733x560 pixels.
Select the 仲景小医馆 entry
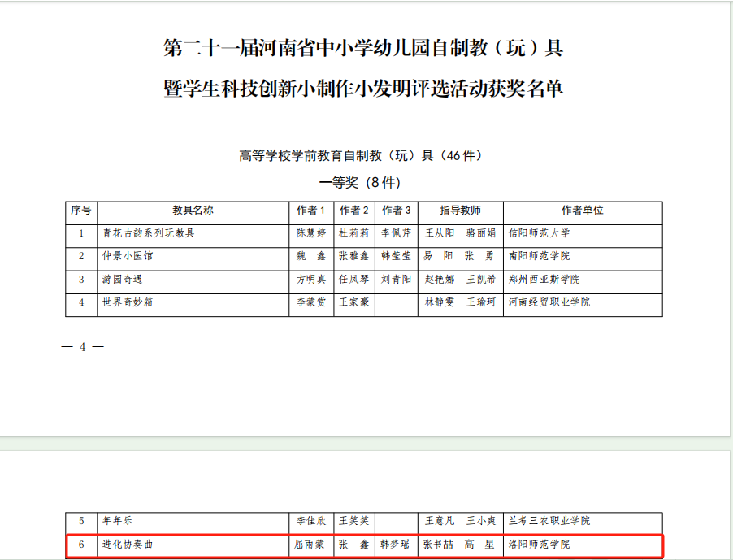click(x=127, y=256)
